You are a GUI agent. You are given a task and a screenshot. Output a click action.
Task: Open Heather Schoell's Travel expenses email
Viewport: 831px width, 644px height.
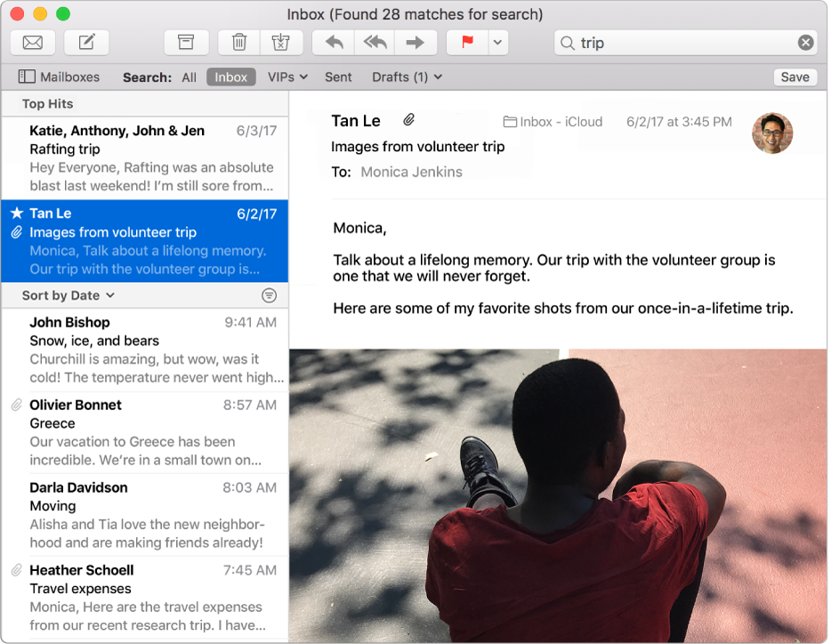click(x=145, y=598)
